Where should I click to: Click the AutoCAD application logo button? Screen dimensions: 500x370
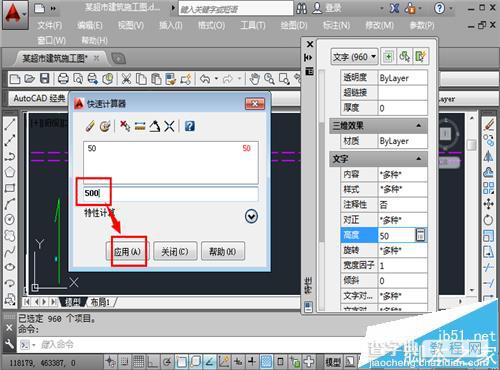[14, 14]
